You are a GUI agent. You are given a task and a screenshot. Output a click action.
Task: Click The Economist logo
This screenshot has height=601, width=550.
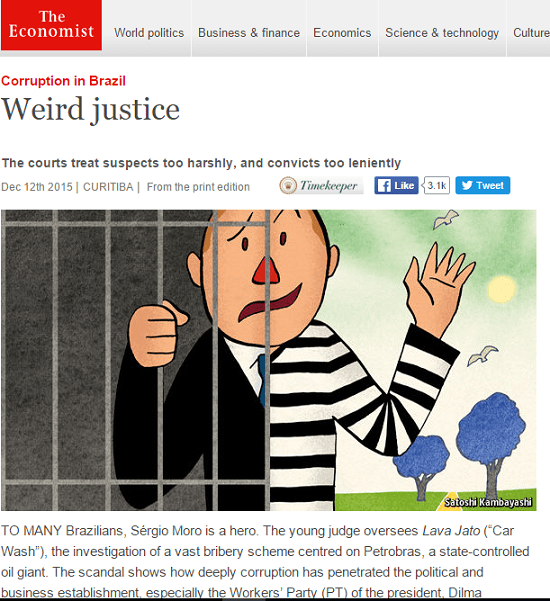click(51, 25)
